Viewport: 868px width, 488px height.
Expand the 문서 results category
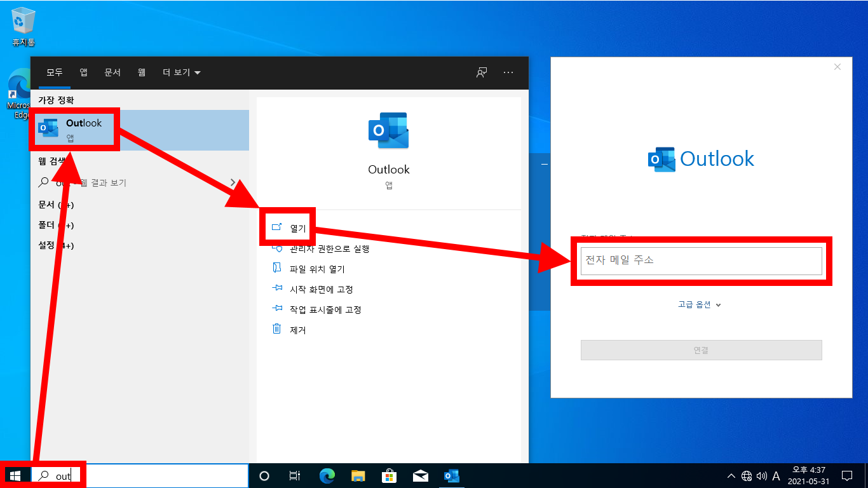click(56, 205)
